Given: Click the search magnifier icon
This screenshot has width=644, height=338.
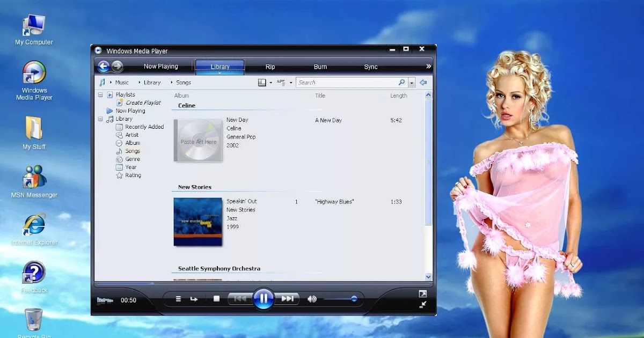Looking at the screenshot, I should [402, 83].
